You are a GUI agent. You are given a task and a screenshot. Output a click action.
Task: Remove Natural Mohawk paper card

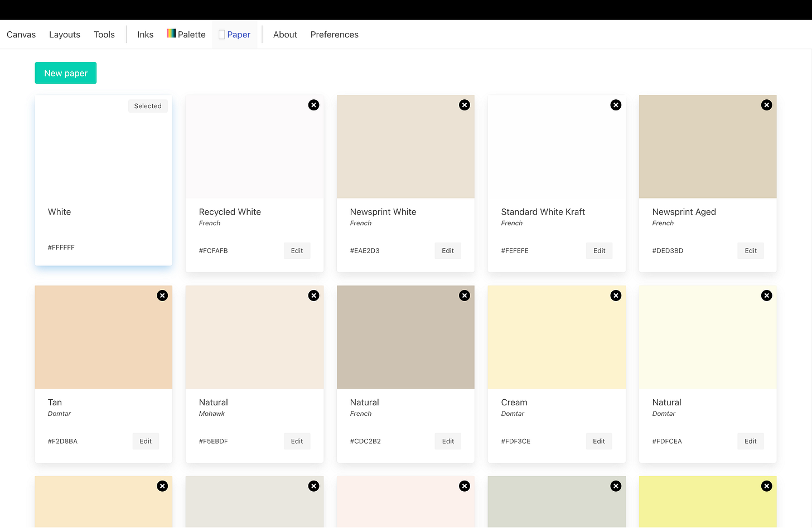[314, 296]
